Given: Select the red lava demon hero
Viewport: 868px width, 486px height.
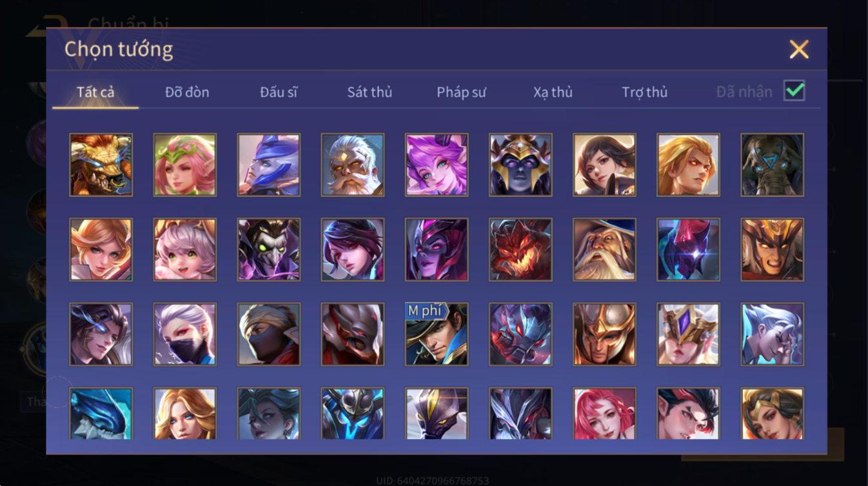Looking at the screenshot, I should click(x=520, y=249).
